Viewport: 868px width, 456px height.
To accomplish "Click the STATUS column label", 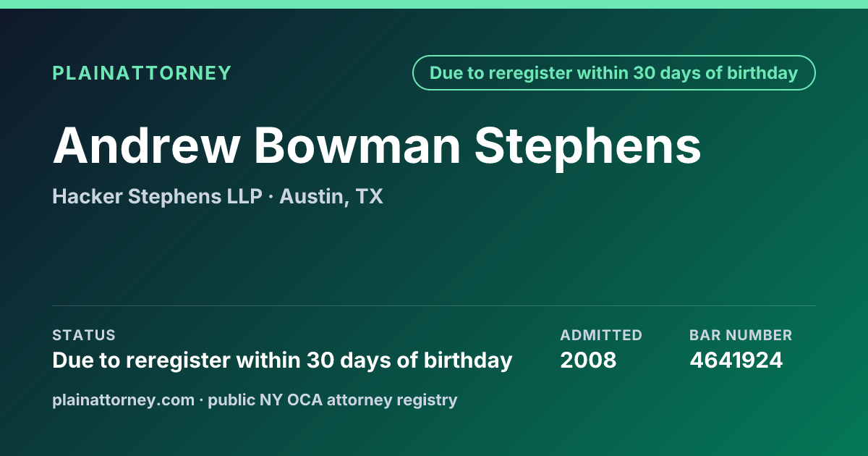I will click(x=84, y=335).
